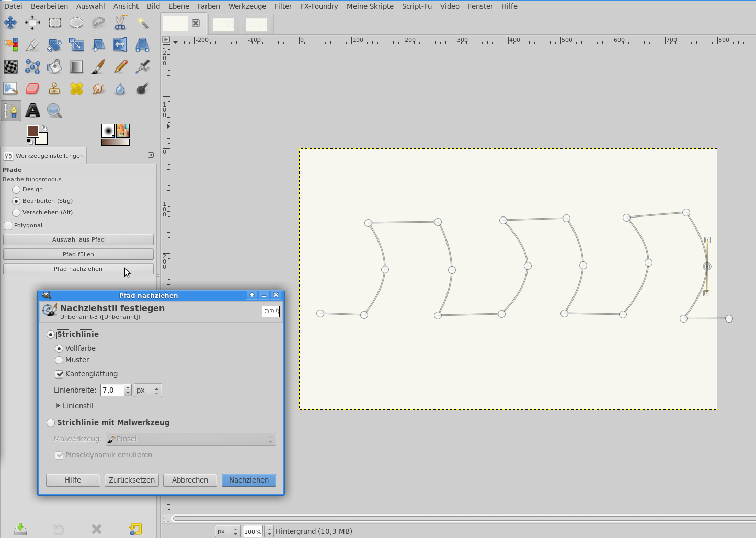This screenshot has height=538, width=756.
Task: Select the Paintbrush tool
Action: pos(98,66)
